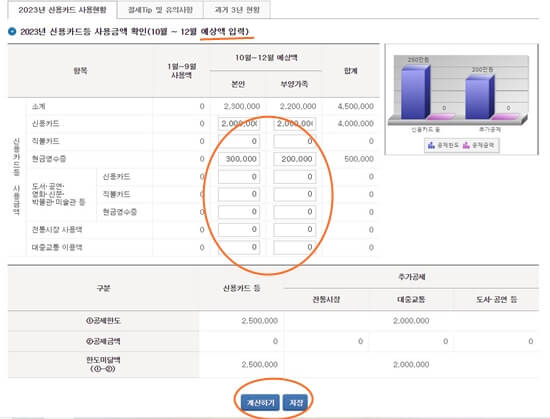The image size is (550, 419).
Task: Click the 공제금액 legend icon in chart
Action: click(x=466, y=145)
